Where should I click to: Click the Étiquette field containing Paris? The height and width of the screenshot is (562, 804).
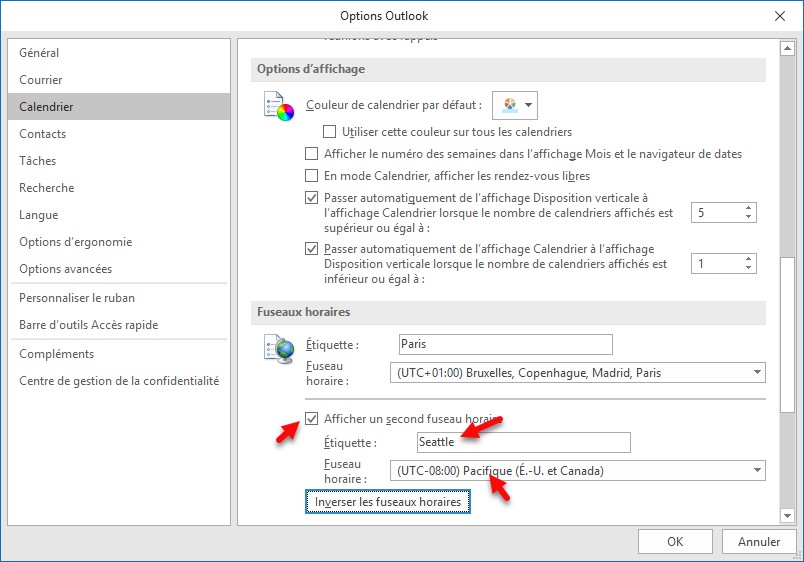tap(506, 344)
